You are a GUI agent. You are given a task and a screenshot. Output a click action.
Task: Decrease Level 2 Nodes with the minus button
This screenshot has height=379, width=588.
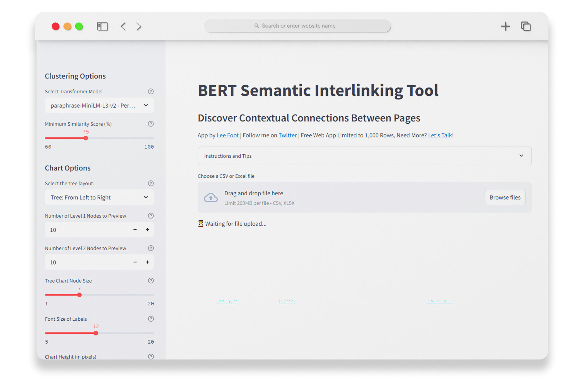coord(135,262)
